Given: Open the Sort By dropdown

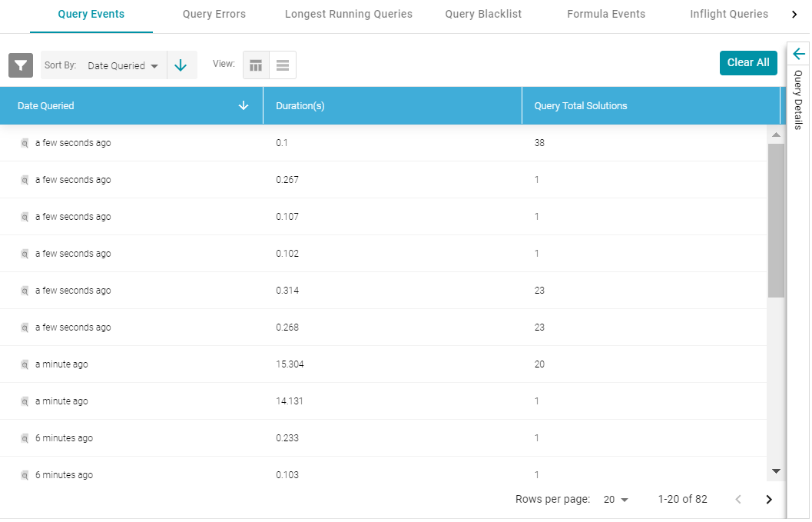Looking at the screenshot, I should coord(123,65).
